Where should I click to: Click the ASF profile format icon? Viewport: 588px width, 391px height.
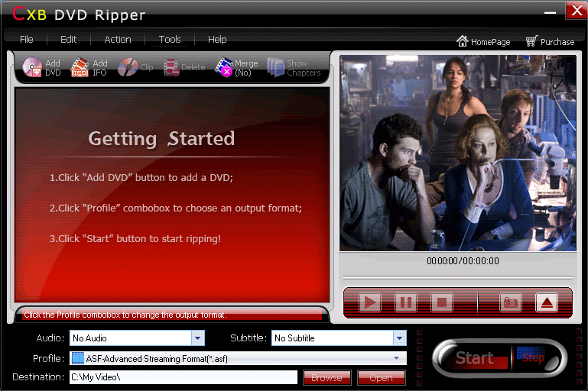click(78, 358)
